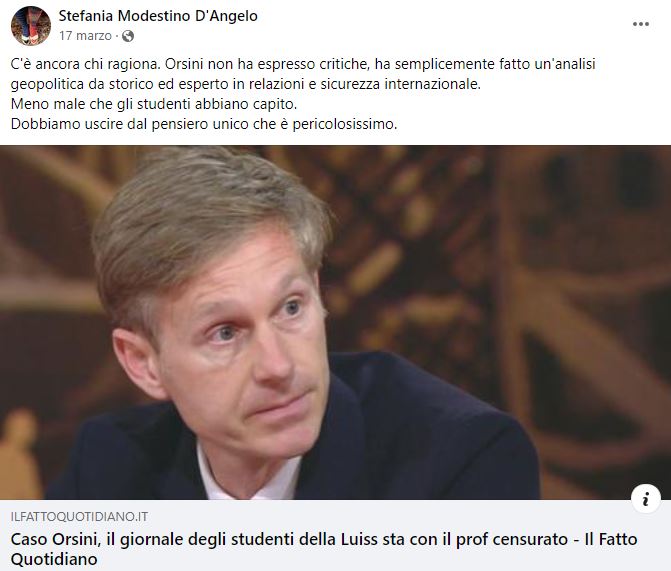
Task: Click the word 'Quotidiano' on headline's second line
Action: pyautogui.click(x=54, y=559)
